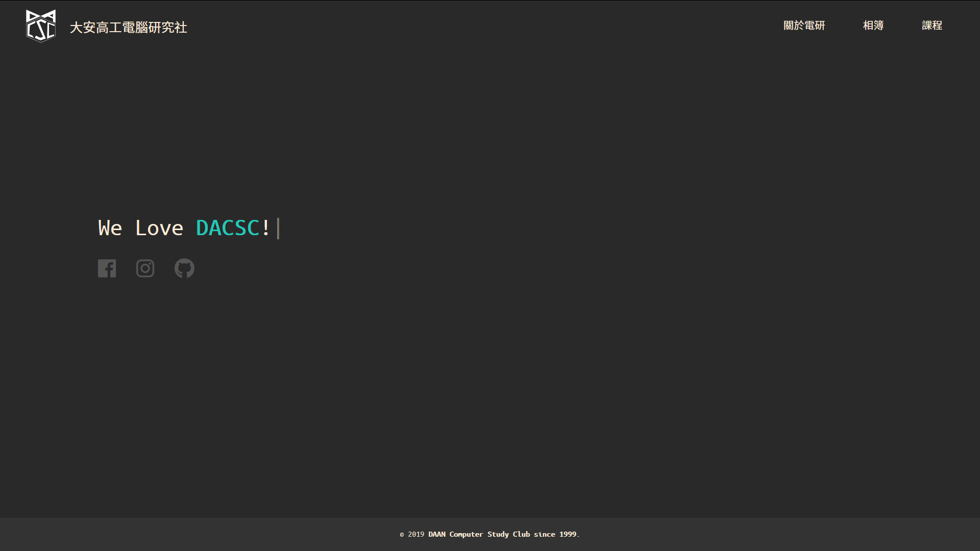Viewport: 980px width, 551px height.
Task: Click the word 'Love' in heading
Action: [x=159, y=228]
